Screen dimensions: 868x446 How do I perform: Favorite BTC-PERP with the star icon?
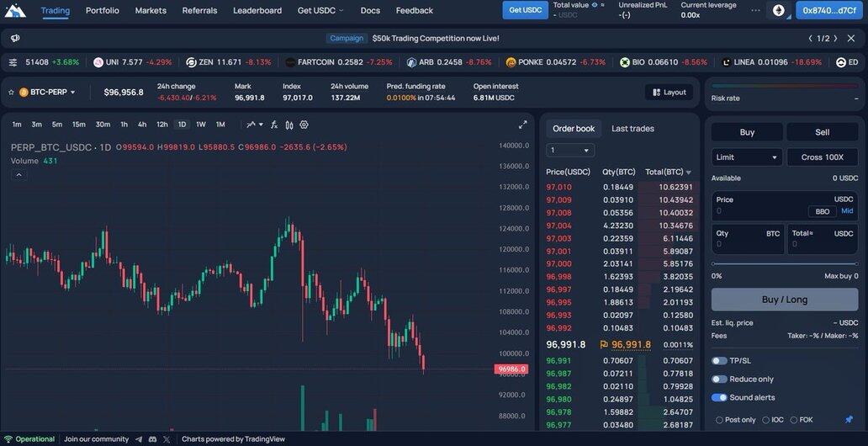(x=12, y=93)
